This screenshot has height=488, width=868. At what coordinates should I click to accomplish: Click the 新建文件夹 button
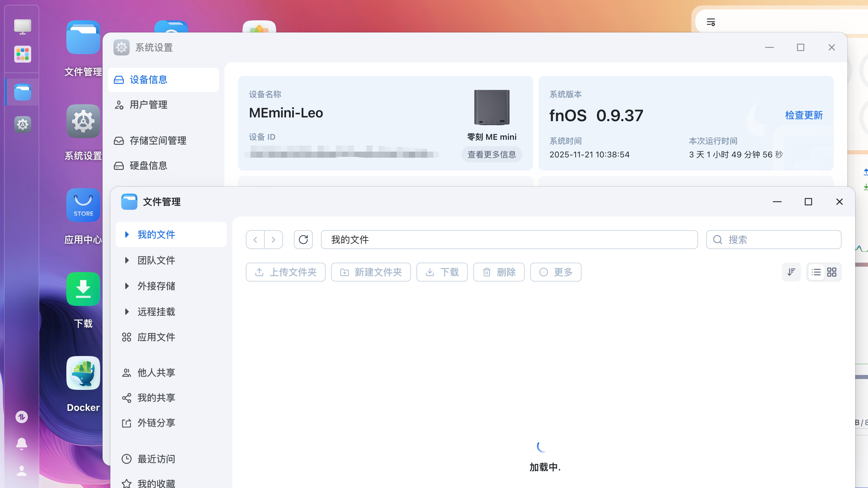coord(371,272)
